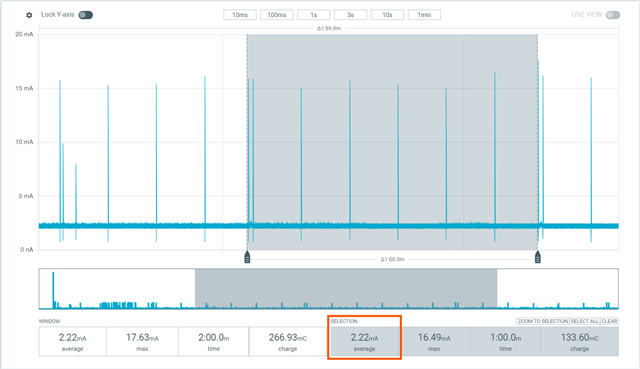Click the 5 mA axis label
The height and width of the screenshot is (369, 640).
(25, 196)
